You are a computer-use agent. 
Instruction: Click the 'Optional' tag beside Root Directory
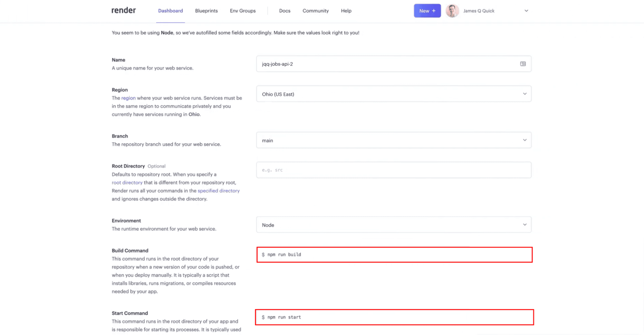tap(156, 166)
